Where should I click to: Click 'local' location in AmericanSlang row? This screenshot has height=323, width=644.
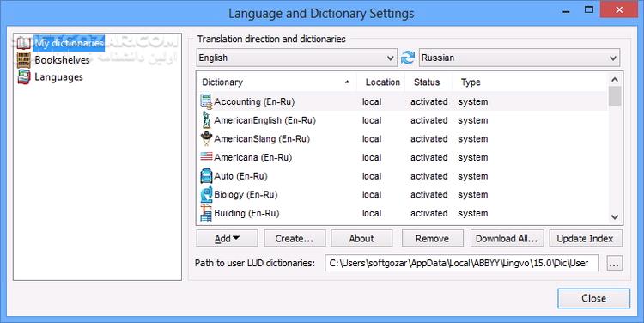[372, 139]
